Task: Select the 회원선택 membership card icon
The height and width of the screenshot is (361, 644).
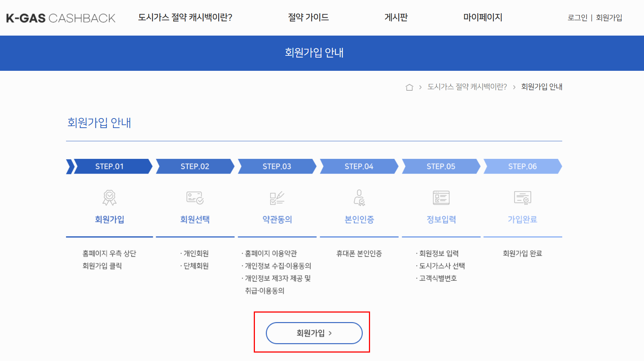Action: coord(195,197)
